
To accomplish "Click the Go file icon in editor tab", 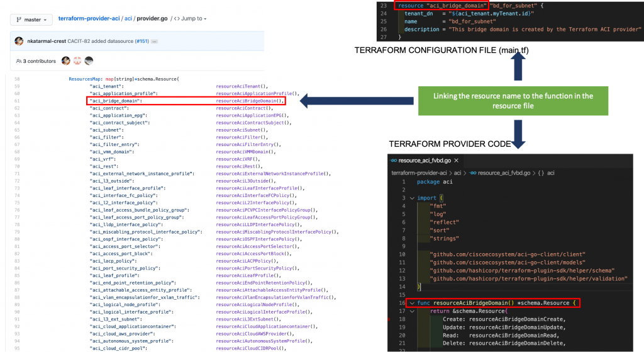I will [394, 161].
